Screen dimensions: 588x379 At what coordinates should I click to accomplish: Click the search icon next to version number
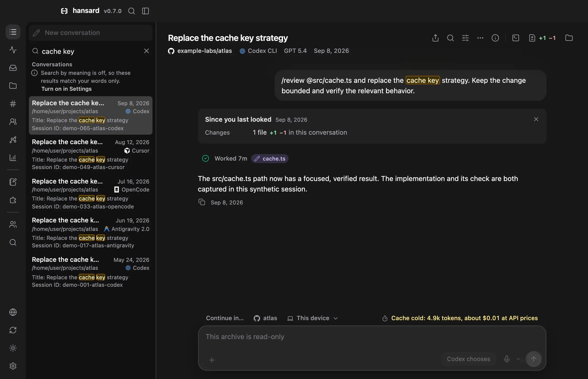pos(132,11)
